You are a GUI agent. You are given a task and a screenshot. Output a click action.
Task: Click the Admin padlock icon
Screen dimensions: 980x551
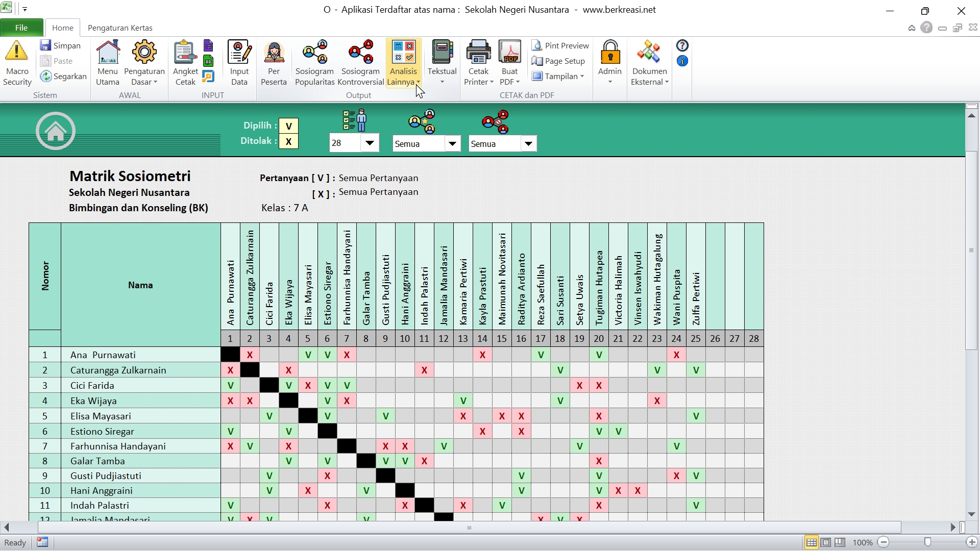[610, 52]
